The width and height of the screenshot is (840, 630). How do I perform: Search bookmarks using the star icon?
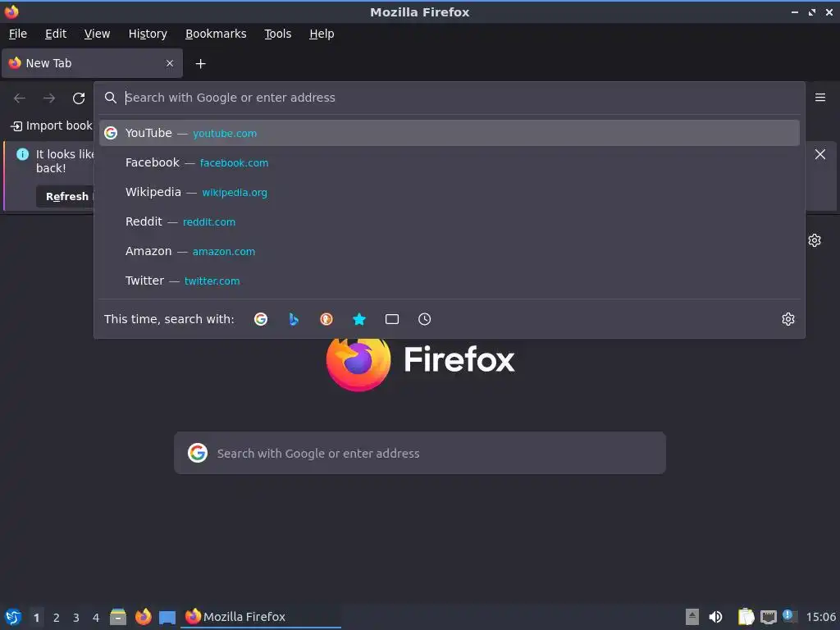pyautogui.click(x=359, y=319)
